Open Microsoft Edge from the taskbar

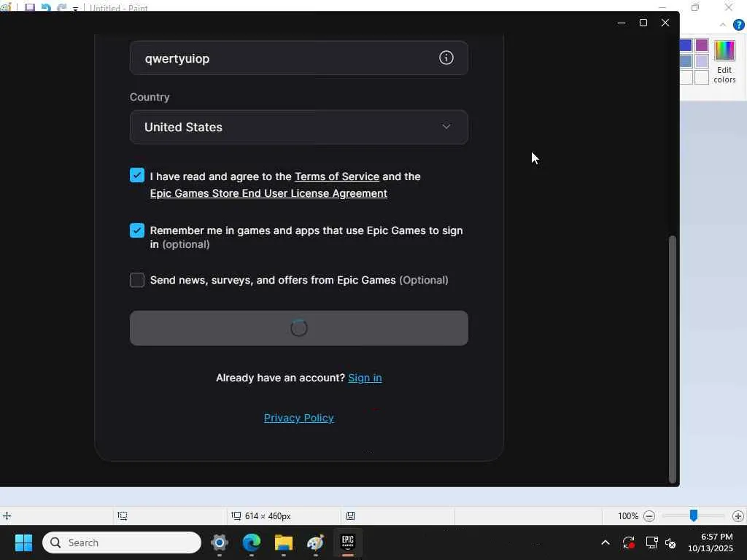[252, 542]
